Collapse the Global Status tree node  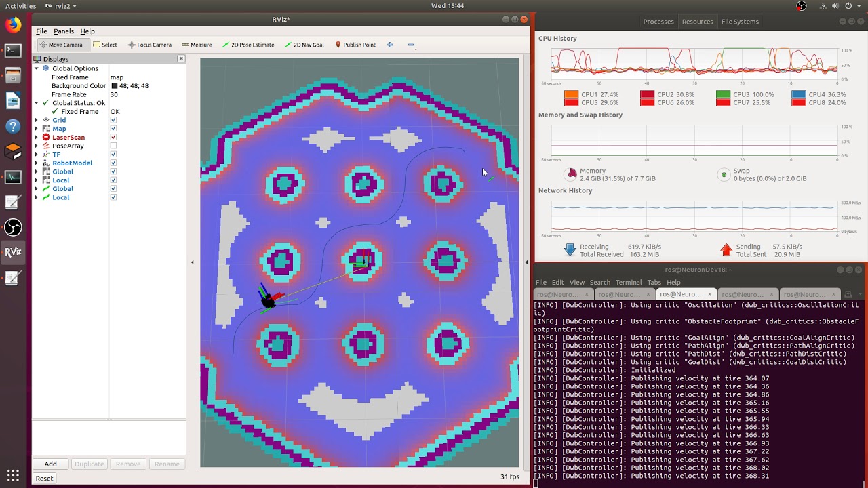(x=37, y=103)
